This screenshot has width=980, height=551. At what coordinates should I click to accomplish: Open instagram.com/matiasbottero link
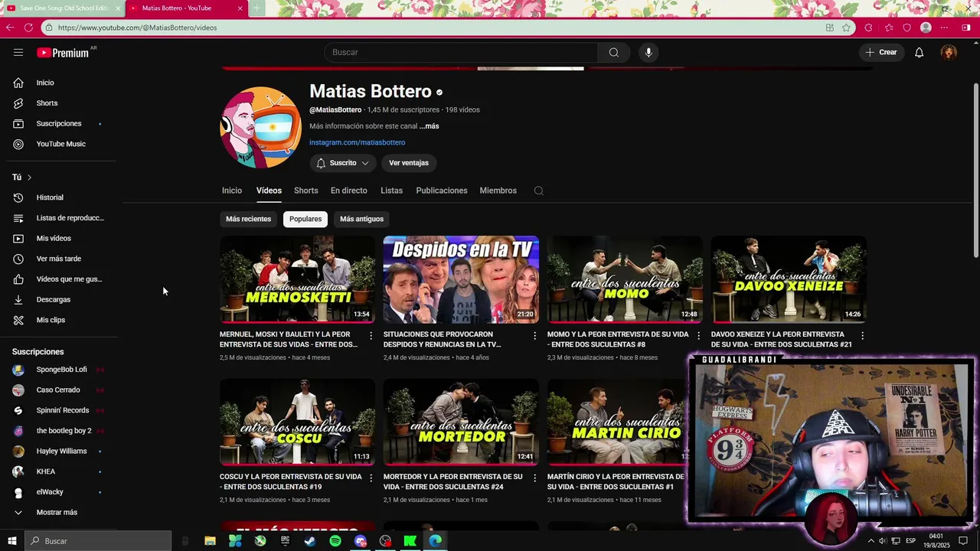coord(357,142)
